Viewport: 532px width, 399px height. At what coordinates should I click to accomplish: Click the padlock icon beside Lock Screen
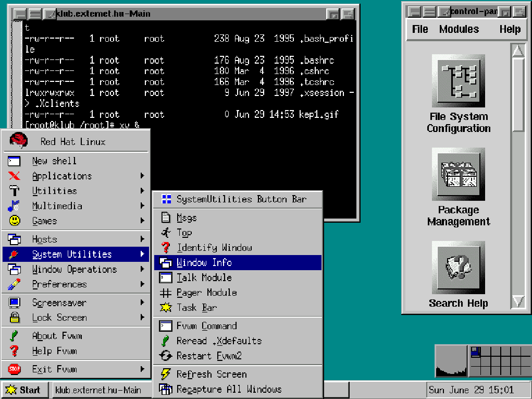pos(14,318)
